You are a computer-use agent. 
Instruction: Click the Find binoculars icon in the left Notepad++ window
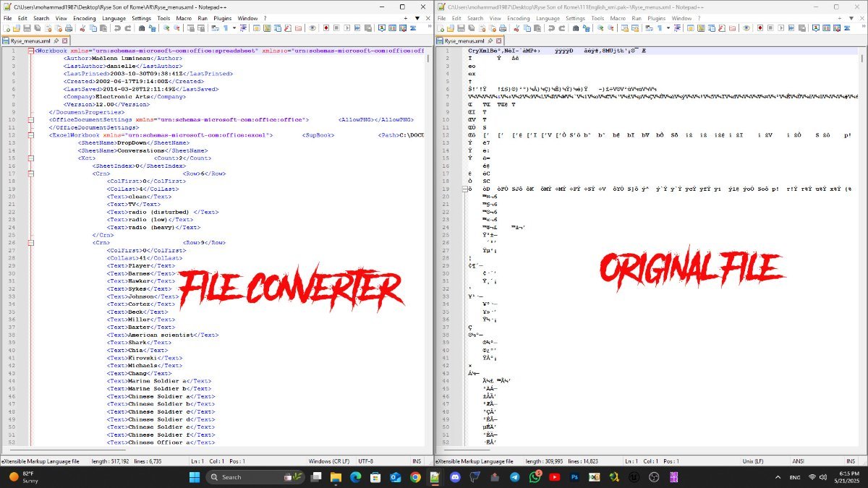click(x=142, y=28)
